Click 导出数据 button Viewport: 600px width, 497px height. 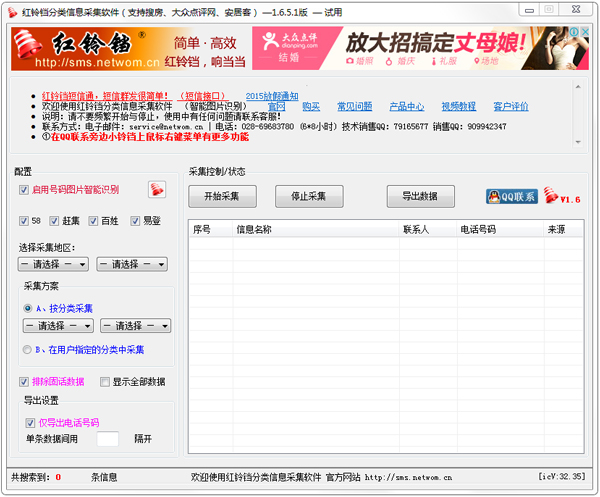421,197
